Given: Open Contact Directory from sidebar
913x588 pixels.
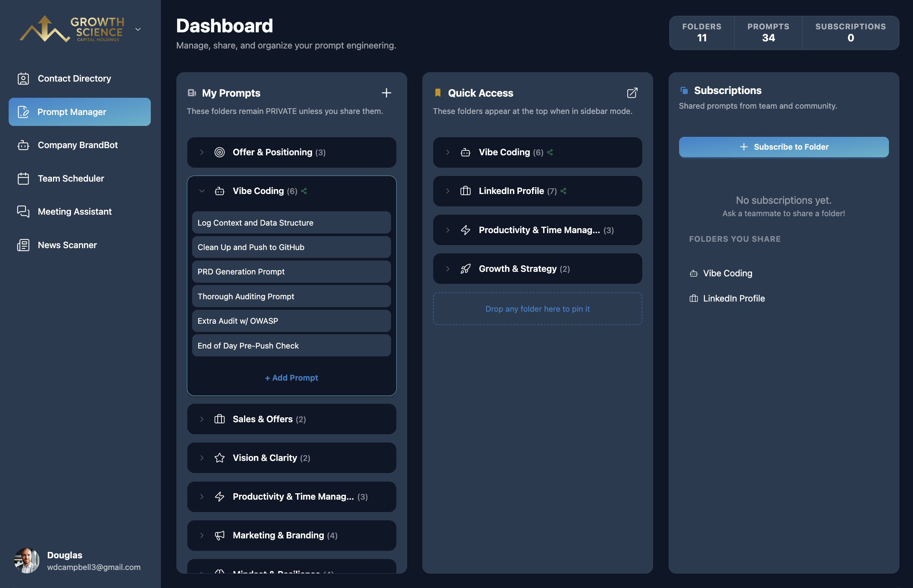Looking at the screenshot, I should 79,78.
